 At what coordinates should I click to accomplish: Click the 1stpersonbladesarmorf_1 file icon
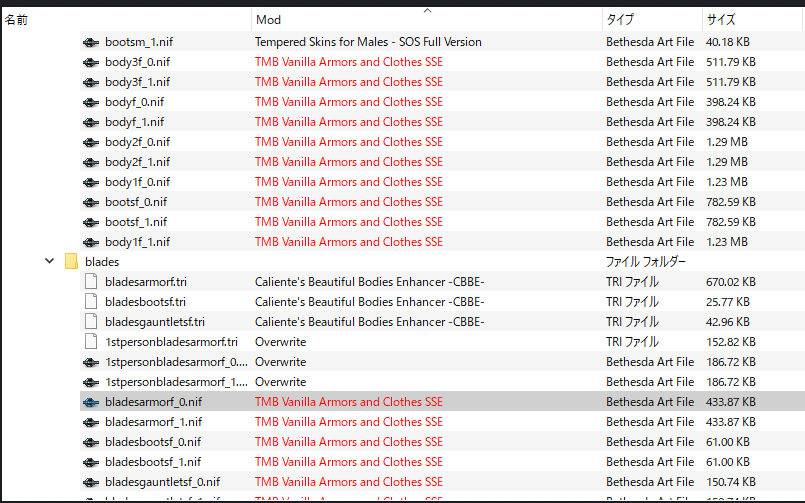coord(91,382)
